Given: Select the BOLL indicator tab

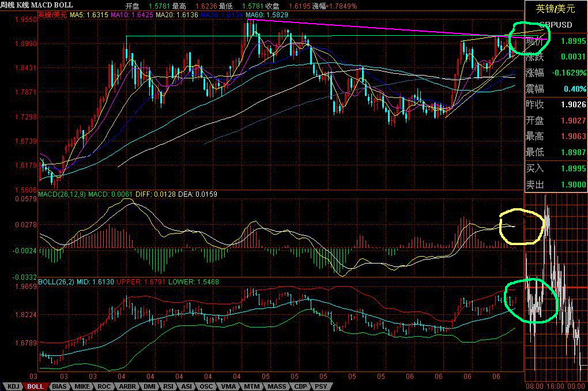Looking at the screenshot, I should pos(36,386).
